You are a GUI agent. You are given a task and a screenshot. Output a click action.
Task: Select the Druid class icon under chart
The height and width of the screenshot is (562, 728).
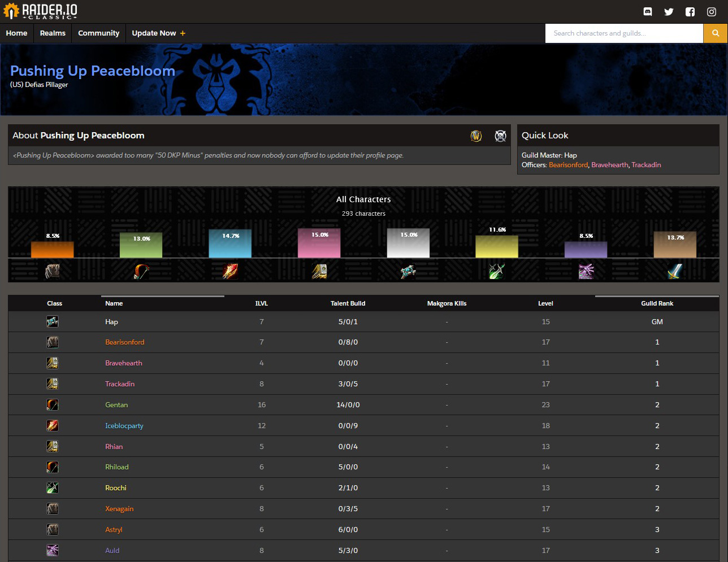click(53, 272)
